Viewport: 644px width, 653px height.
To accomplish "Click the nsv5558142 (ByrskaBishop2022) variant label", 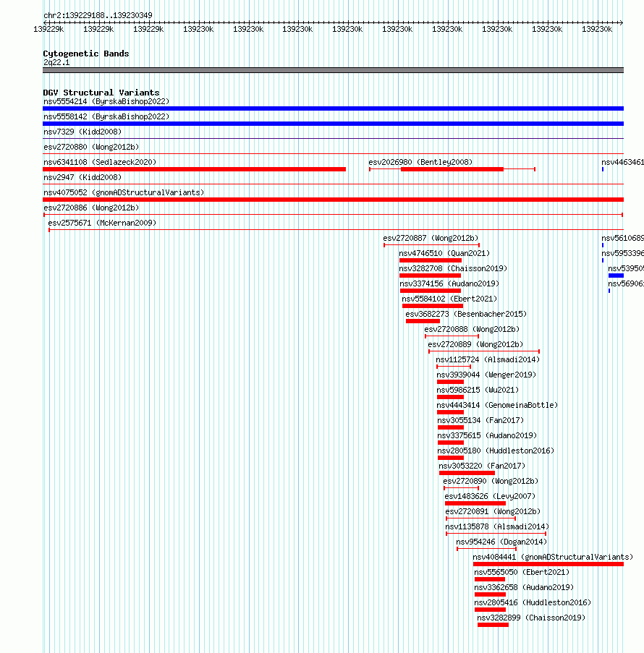I will pyautogui.click(x=106, y=116).
